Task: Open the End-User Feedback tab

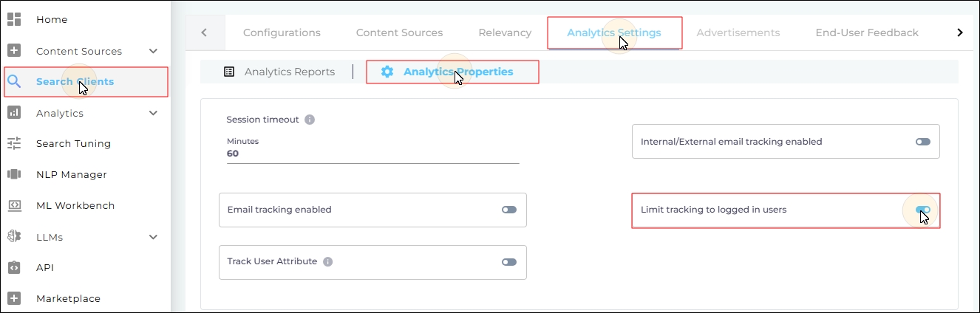Action: coord(867,32)
